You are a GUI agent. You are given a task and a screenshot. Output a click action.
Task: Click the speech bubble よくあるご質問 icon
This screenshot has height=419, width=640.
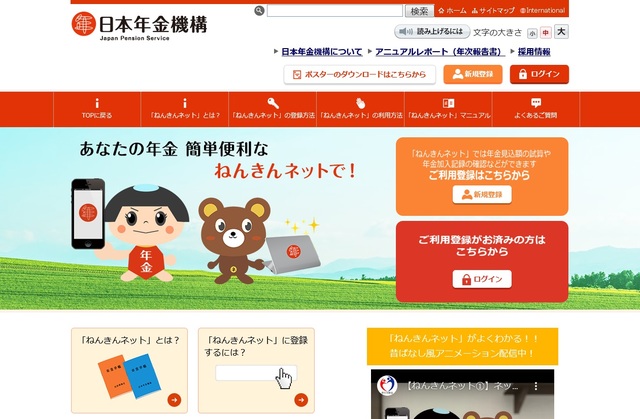(x=536, y=103)
